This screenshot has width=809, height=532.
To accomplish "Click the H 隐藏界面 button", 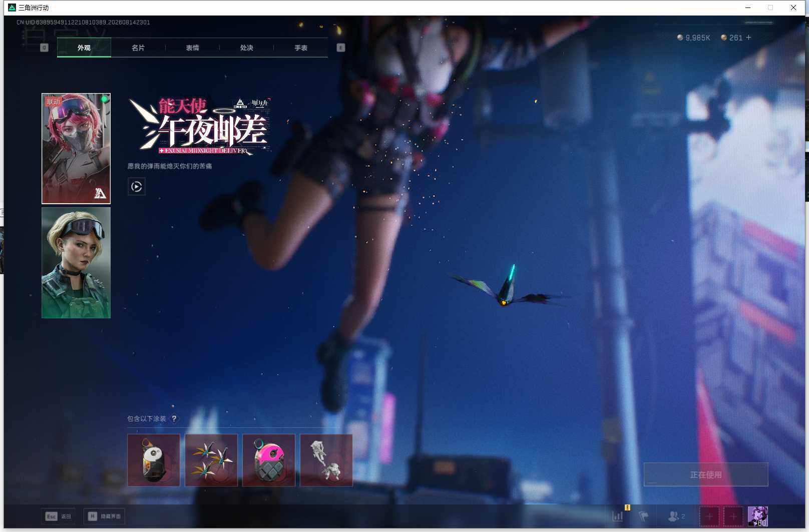I will tap(104, 516).
